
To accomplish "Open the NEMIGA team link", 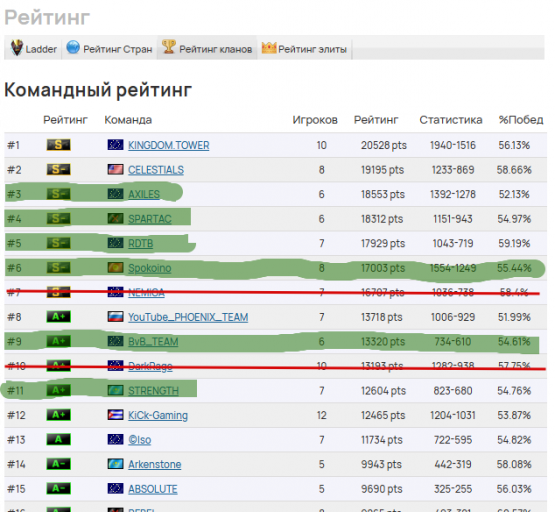I will 146,293.
